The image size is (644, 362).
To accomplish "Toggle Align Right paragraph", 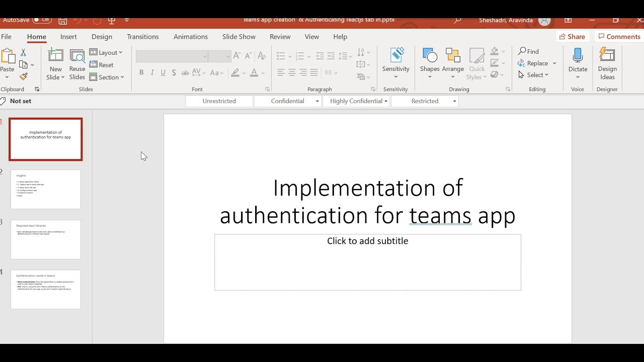I will click(x=303, y=73).
